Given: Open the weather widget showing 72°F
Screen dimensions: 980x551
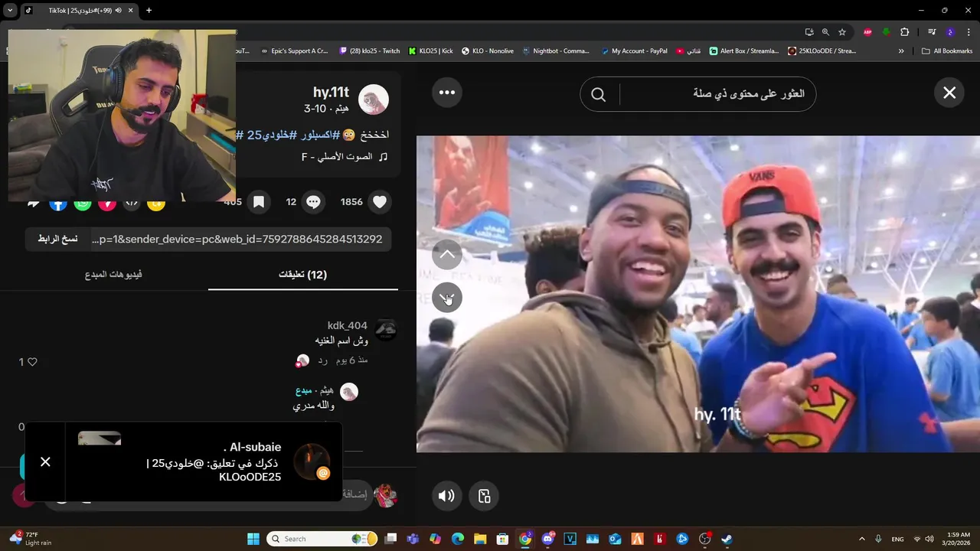Looking at the screenshot, I should click(31, 539).
